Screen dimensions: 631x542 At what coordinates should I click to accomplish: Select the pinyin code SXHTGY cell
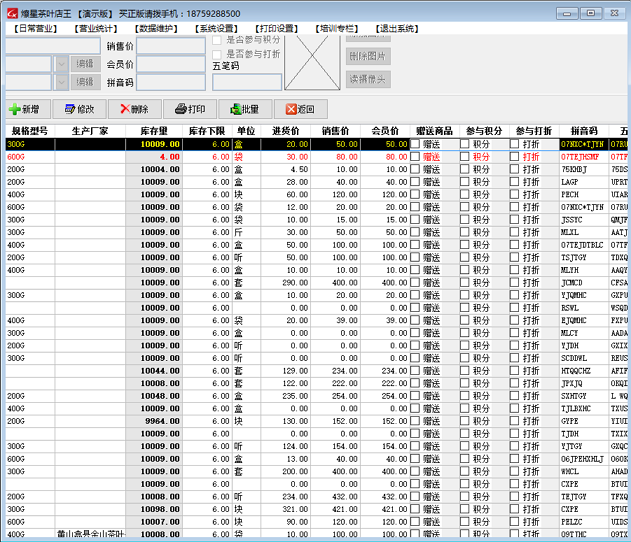[584, 396]
